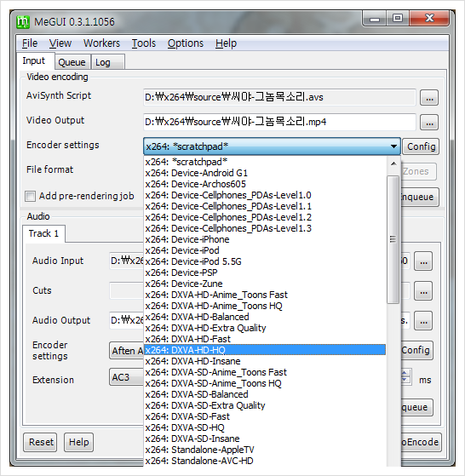The width and height of the screenshot is (465, 476).
Task: Choose x264: DXVA-HD-Balanced preset
Action: coord(265,318)
